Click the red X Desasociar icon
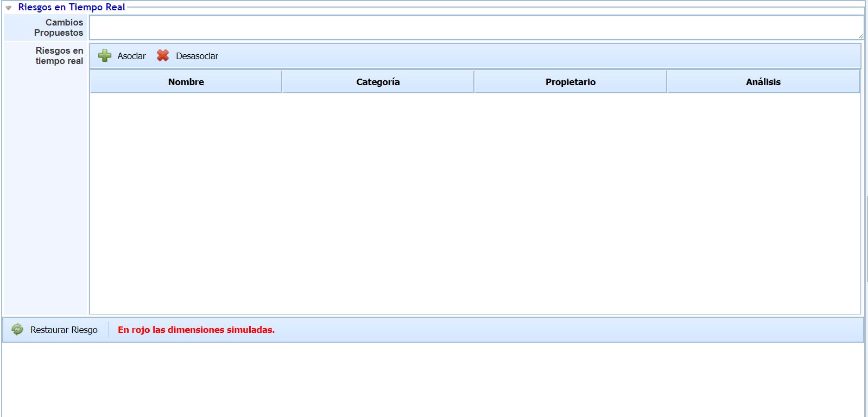Screen dimensions: 868x417 tap(163, 56)
